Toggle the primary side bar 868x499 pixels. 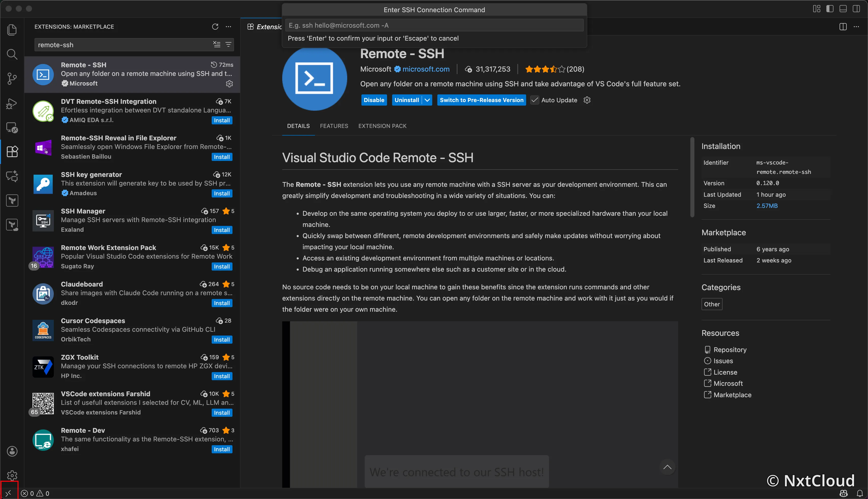tap(830, 9)
